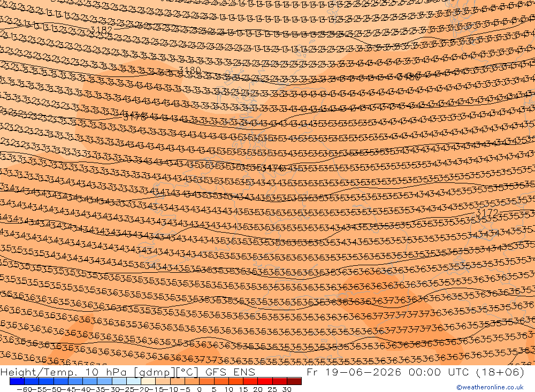Pick pale blue swatch between -30 and -25
This screenshot has height=392, width=535.
119,381
